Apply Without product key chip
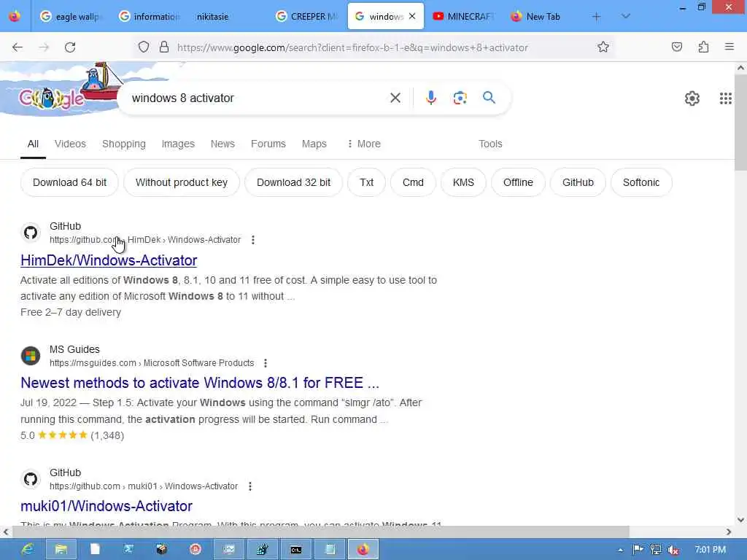Screen dimensions: 747x560 click(x=182, y=182)
